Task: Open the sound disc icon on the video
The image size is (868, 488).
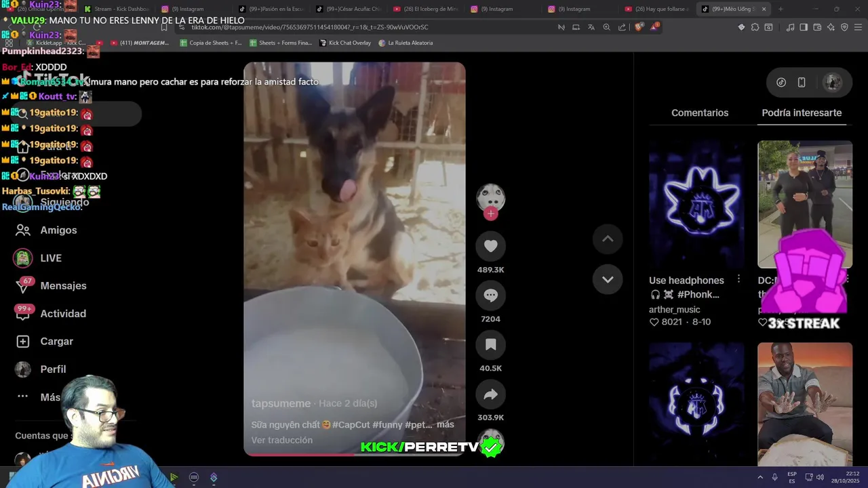Action: tap(490, 442)
